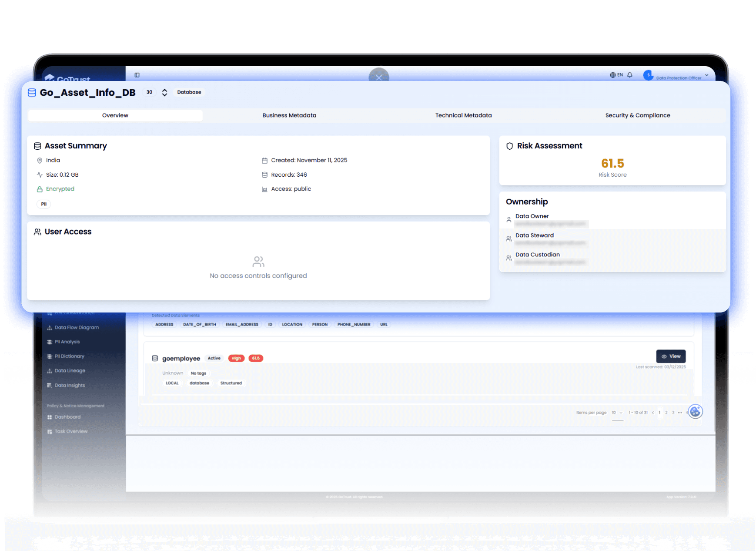This screenshot has width=756, height=551.
Task: Go to page 2
Action: click(x=666, y=413)
